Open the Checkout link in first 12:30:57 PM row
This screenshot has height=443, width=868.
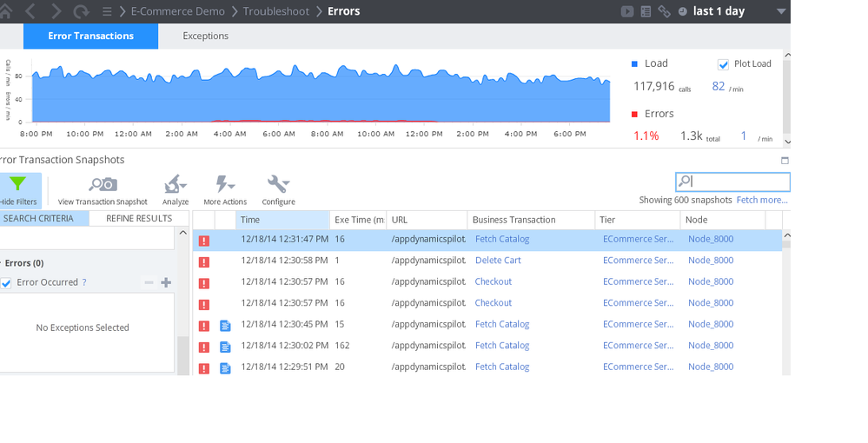[x=494, y=281]
